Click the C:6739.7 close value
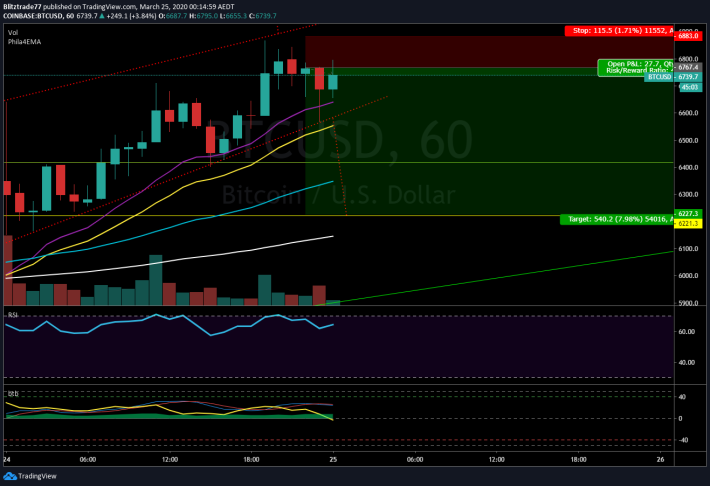The width and height of the screenshot is (710, 486). point(263,16)
